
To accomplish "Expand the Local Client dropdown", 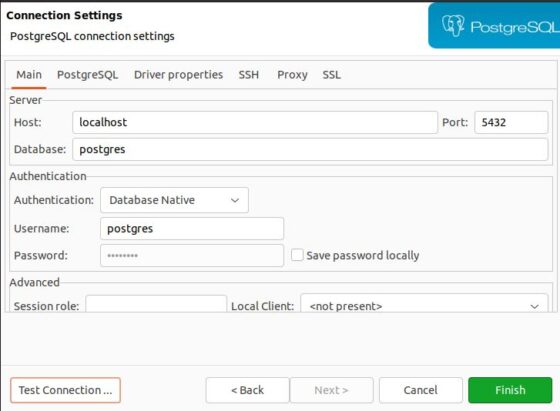I will pos(424,304).
